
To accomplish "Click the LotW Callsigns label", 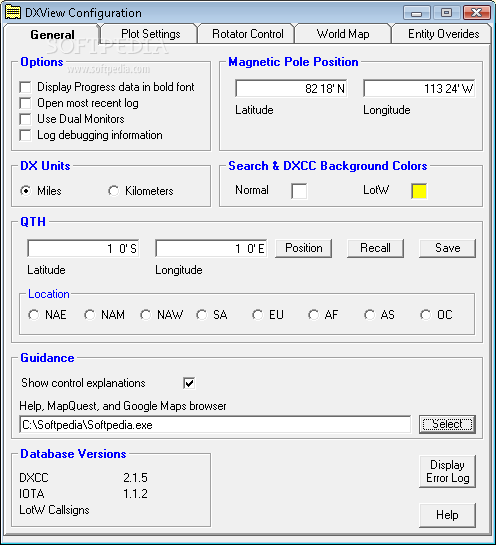I will [54, 510].
